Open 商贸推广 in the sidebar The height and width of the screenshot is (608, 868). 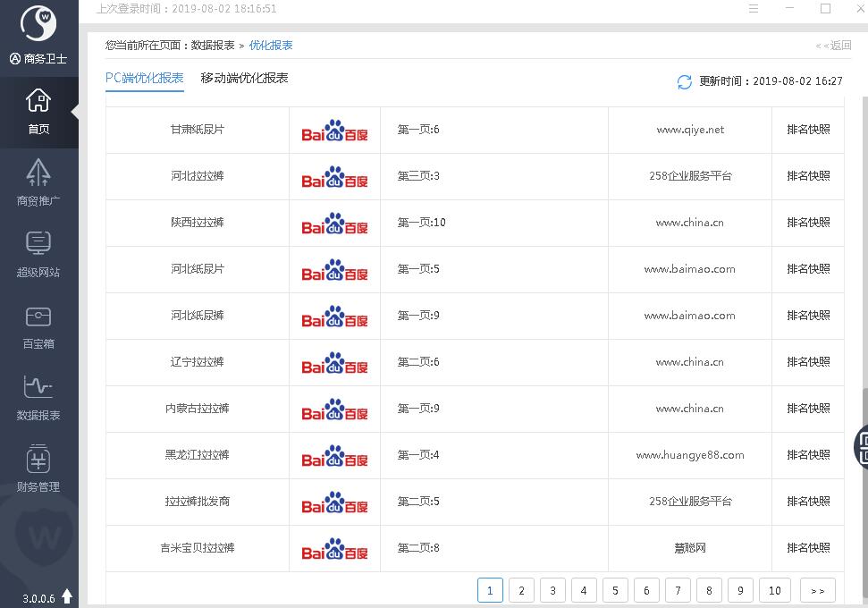click(x=38, y=182)
